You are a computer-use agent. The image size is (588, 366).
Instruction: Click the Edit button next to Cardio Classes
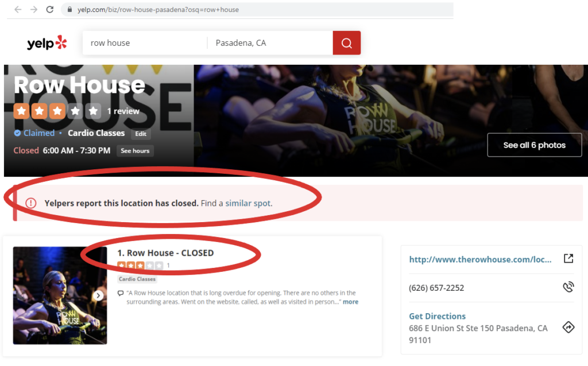pyautogui.click(x=141, y=134)
